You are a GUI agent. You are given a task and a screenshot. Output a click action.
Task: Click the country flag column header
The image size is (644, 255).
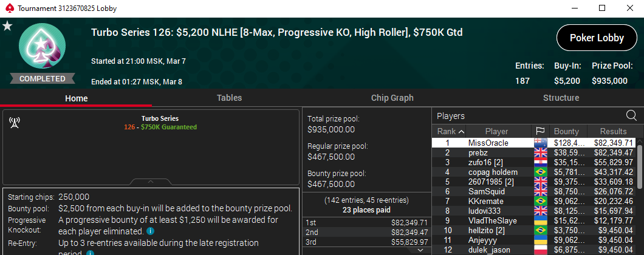coord(540,131)
